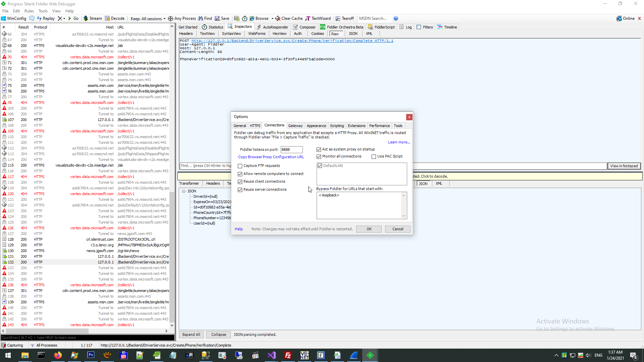The image size is (644, 362).
Task: Click the Find binoculars icon
Action: [201, 18]
